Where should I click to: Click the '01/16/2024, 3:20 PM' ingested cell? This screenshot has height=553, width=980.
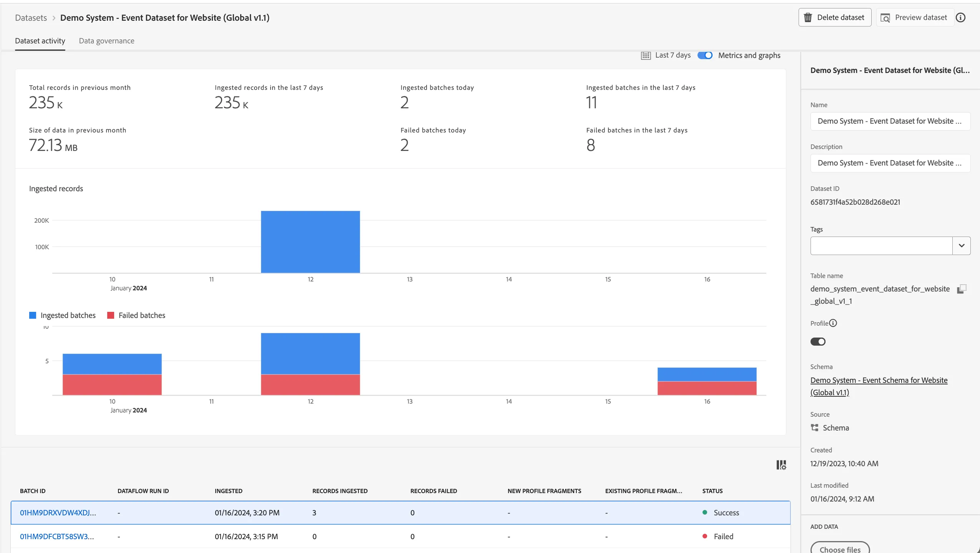247,513
